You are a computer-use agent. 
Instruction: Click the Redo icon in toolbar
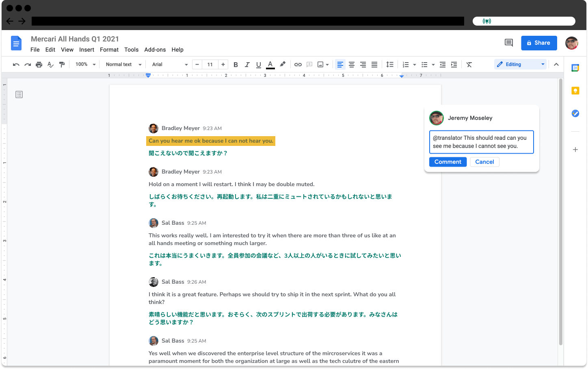pos(28,65)
